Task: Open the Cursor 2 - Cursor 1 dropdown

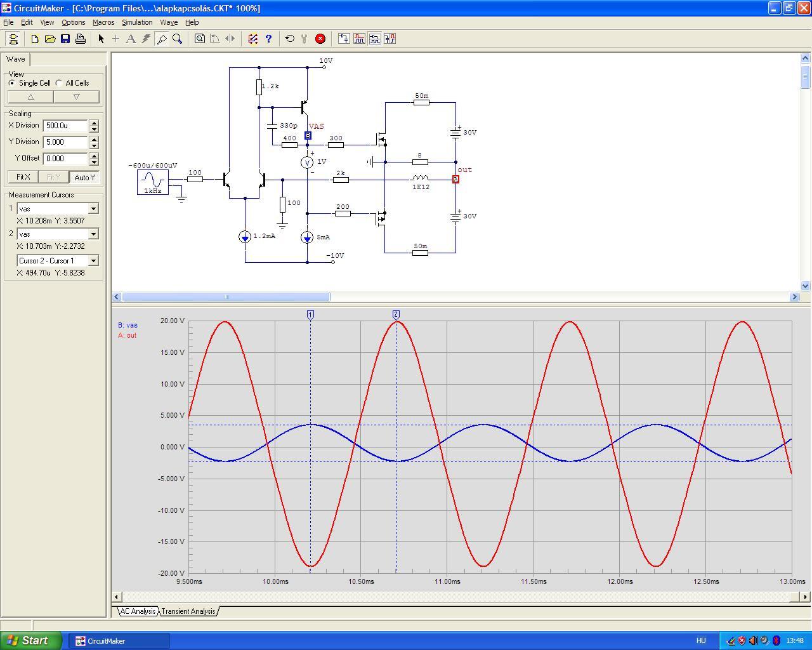Action: (93, 261)
